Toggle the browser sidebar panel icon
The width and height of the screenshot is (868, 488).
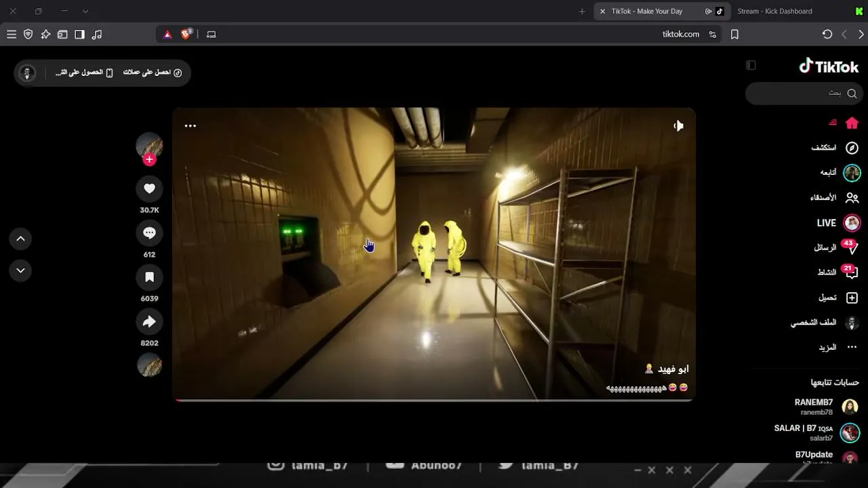coord(79,34)
